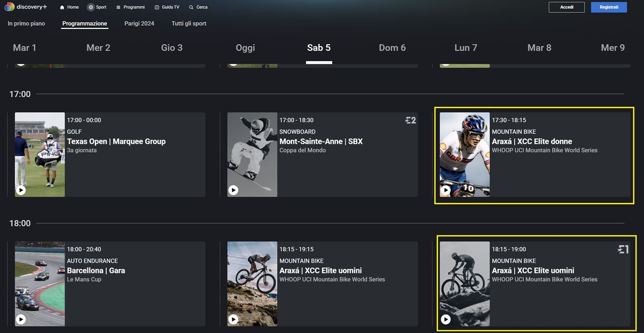Image resolution: width=644 pixels, height=333 pixels.
Task: Click the Barcellona | Gara title
Action: 96,270
